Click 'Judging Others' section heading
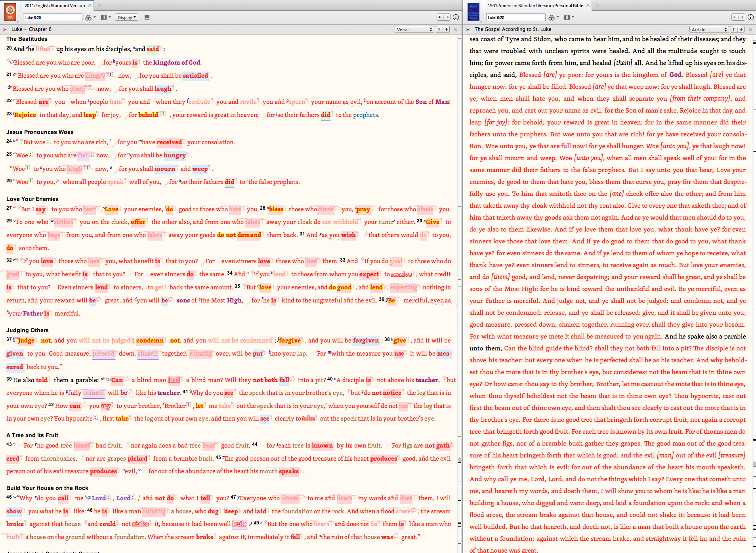 [x=27, y=330]
